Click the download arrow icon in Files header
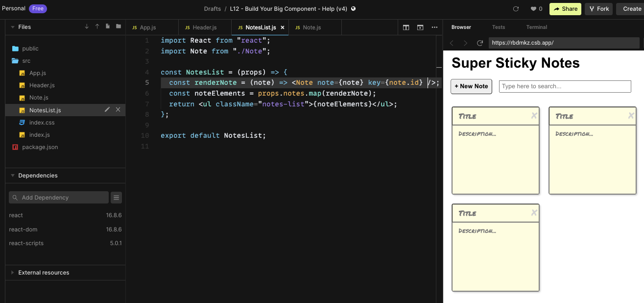Image resolution: width=644 pixels, height=303 pixels. pos(87,26)
